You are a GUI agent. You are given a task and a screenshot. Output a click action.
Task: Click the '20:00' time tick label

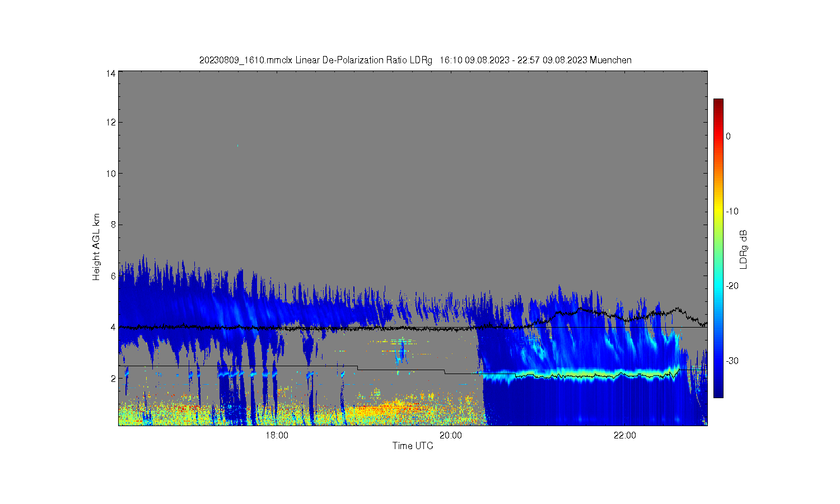click(x=451, y=436)
